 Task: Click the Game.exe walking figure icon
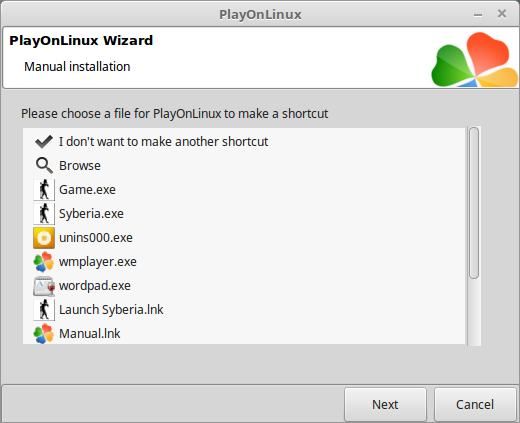[44, 190]
